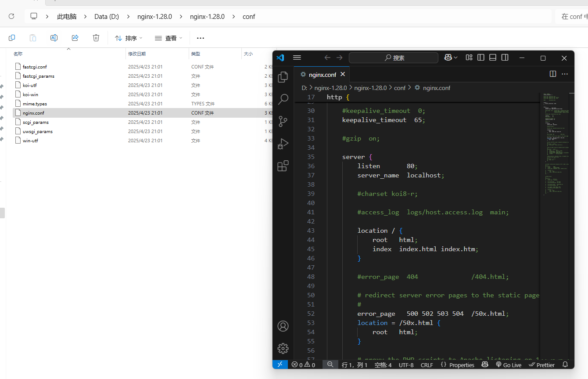Change indentation via 空格: 4 status item

point(383,365)
